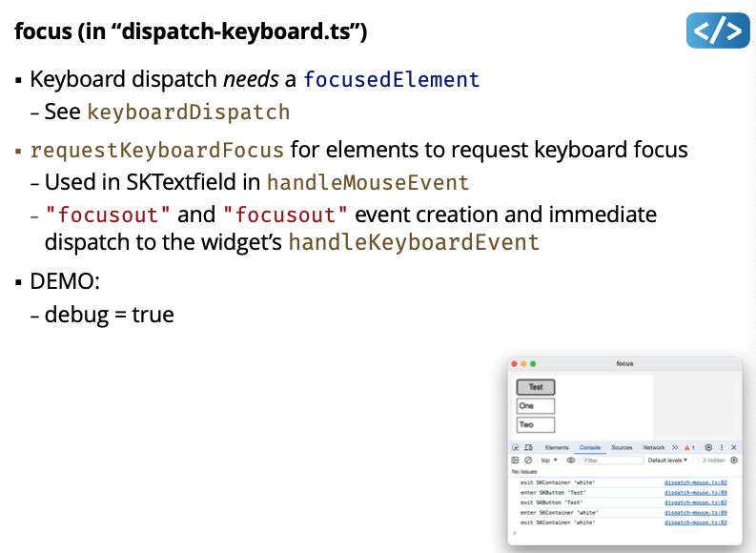Expand the Default levels dropdown
Image resolution: width=756 pixels, height=553 pixels.
click(x=667, y=460)
